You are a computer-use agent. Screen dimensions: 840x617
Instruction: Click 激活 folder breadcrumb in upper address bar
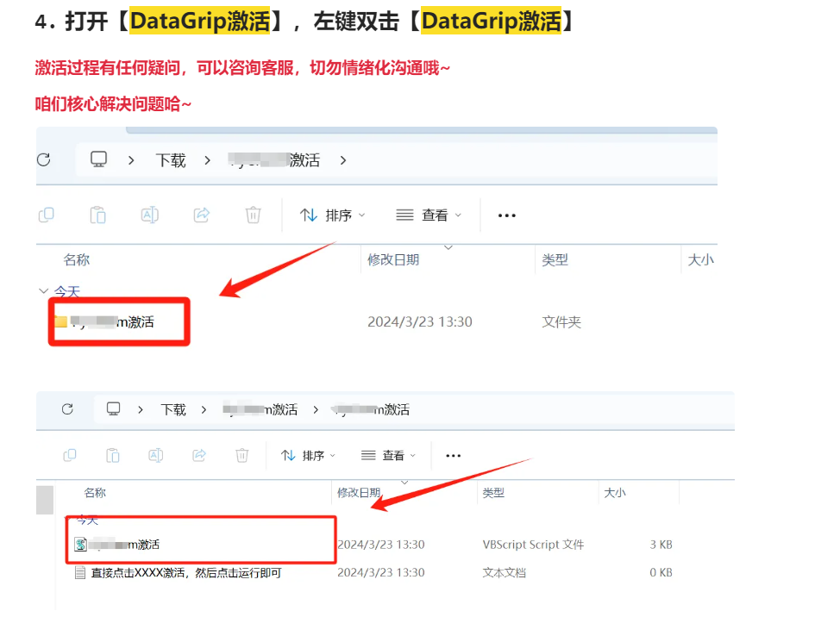274,160
